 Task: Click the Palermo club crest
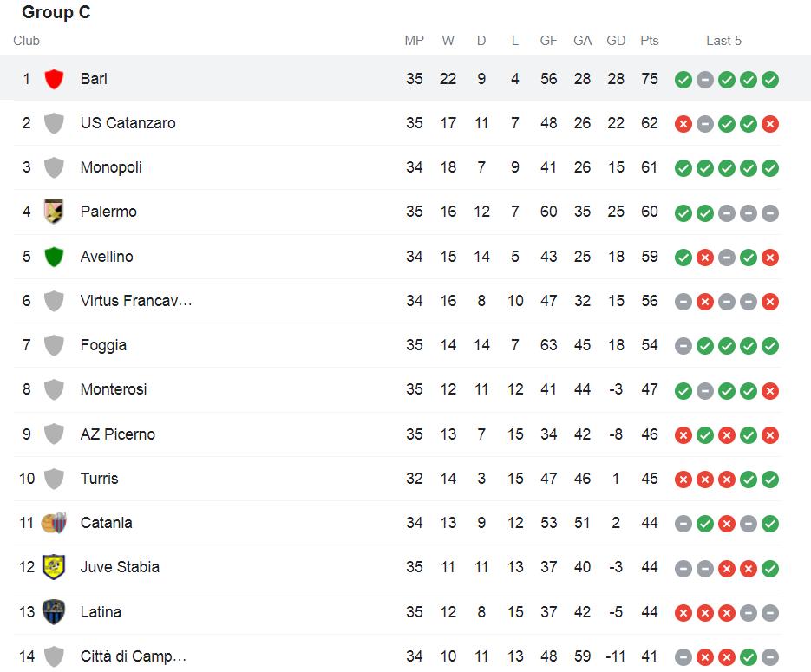(x=54, y=212)
